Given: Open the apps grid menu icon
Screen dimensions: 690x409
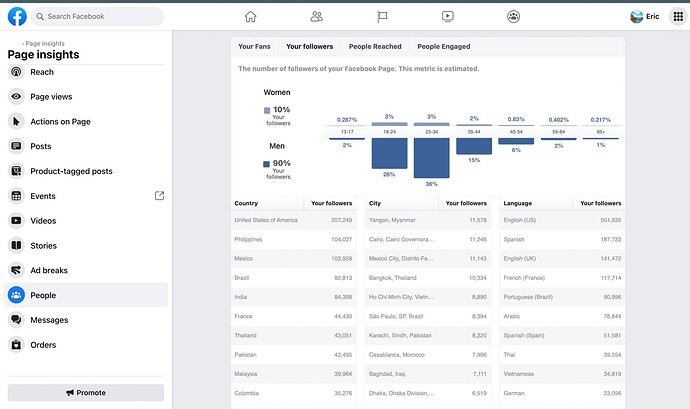Looking at the screenshot, I should tap(678, 16).
